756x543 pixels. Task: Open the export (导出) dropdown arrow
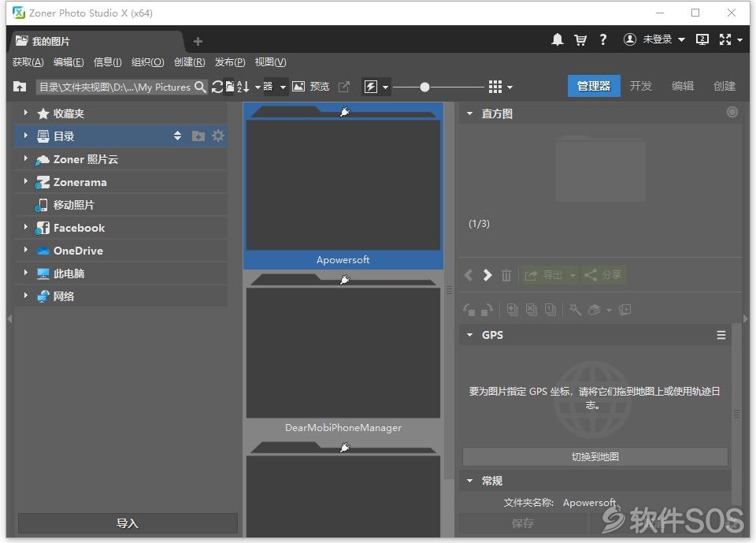(573, 276)
